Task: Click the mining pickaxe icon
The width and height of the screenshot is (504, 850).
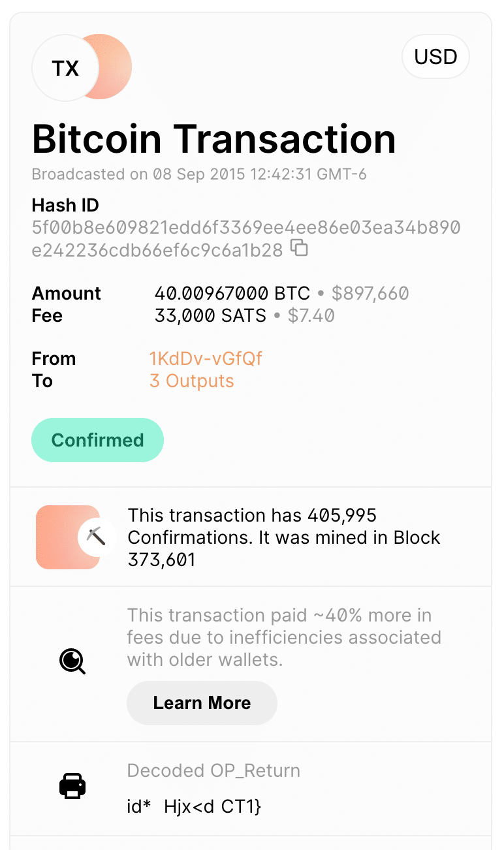Action: coord(96,537)
